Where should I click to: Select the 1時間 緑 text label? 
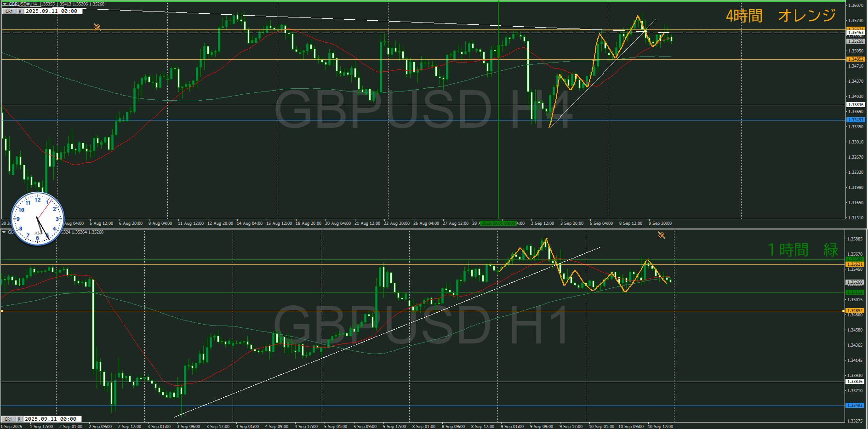coord(803,250)
